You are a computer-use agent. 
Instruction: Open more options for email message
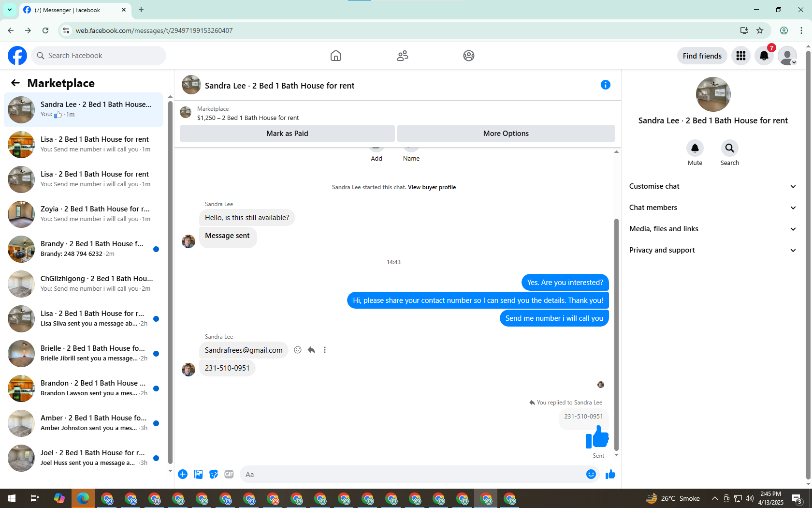click(x=325, y=350)
